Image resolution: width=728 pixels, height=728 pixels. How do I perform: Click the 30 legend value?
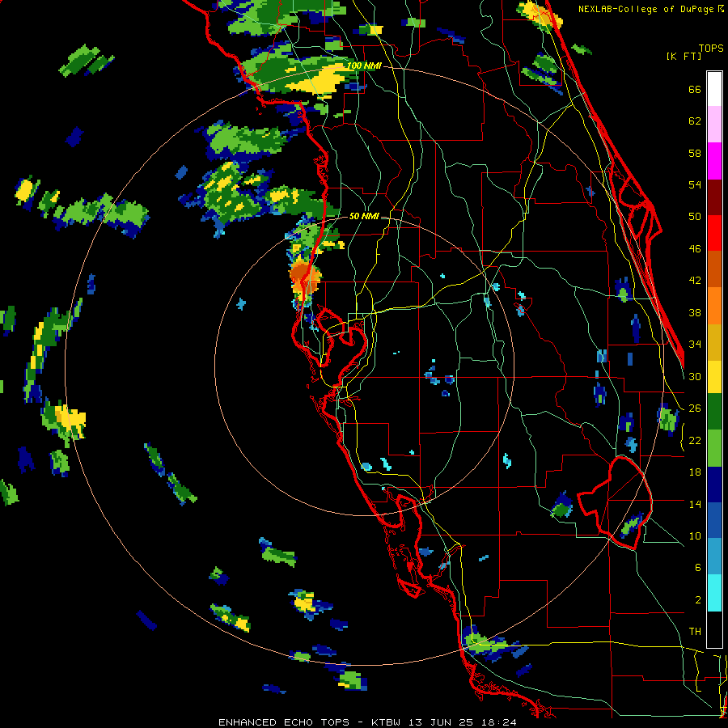(695, 376)
